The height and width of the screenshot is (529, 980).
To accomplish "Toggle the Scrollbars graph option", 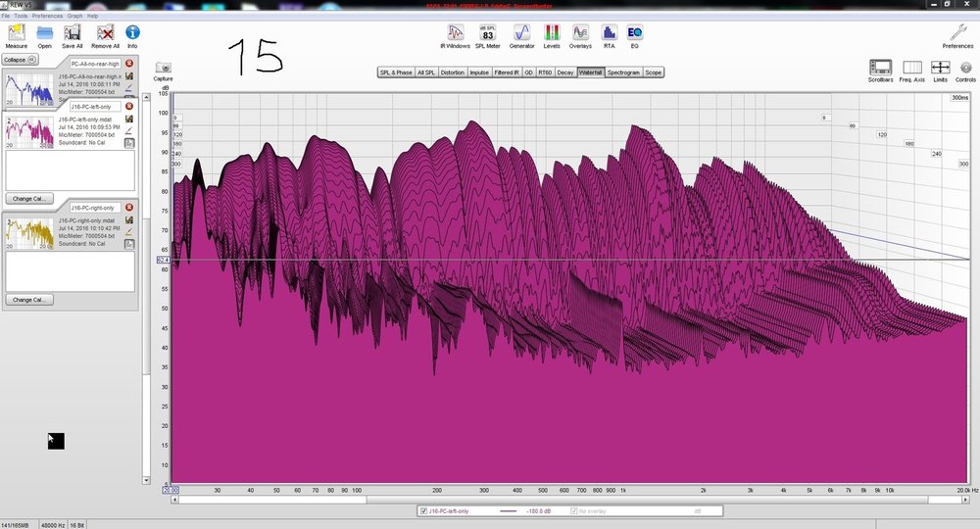I will click(880, 71).
